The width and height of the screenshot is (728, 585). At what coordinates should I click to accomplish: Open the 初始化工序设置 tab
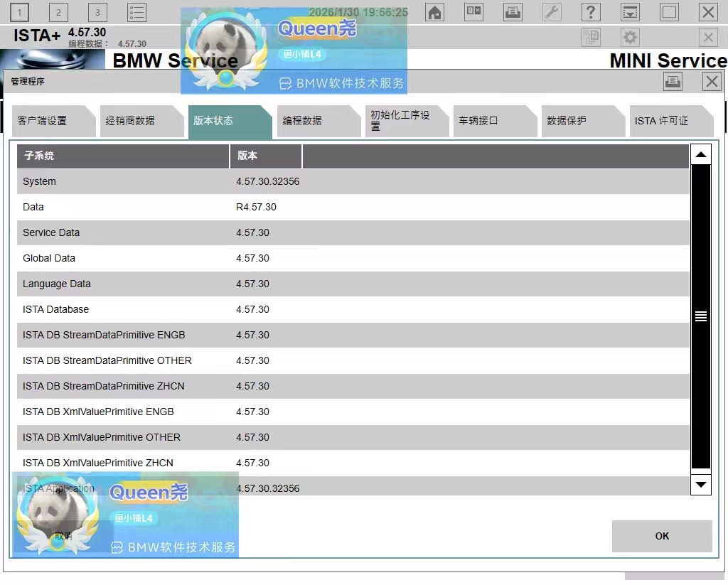pyautogui.click(x=407, y=121)
